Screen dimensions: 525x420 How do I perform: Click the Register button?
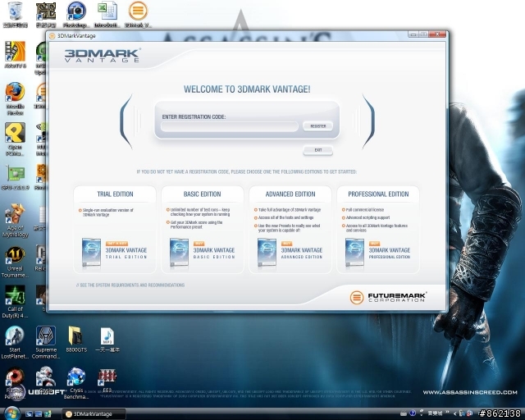tap(317, 126)
